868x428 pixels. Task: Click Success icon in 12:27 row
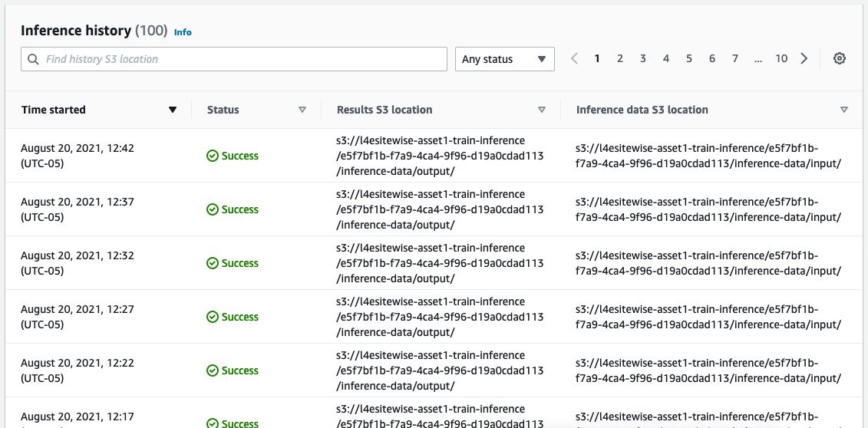pos(213,317)
